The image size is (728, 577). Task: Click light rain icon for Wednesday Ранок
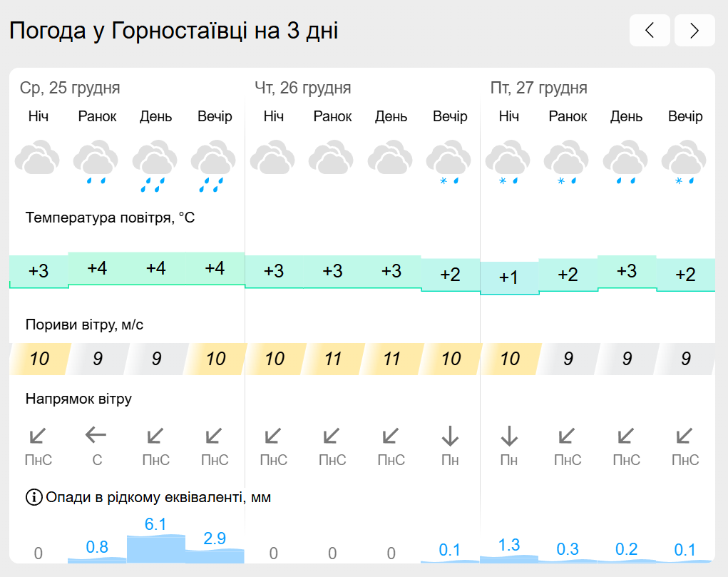[x=96, y=162]
